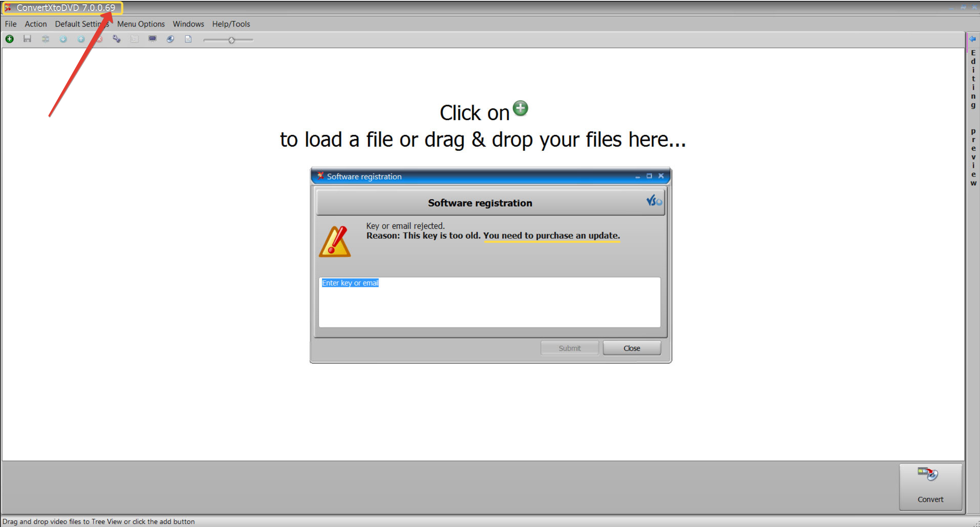The image size is (980, 527).
Task: Click the green add file toolbar icon
Action: click(x=10, y=39)
